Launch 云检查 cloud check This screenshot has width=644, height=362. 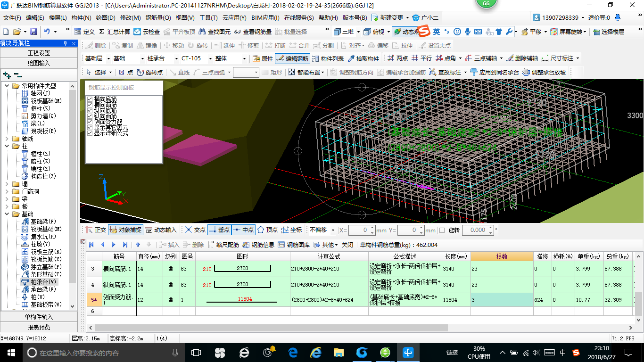tap(147, 32)
